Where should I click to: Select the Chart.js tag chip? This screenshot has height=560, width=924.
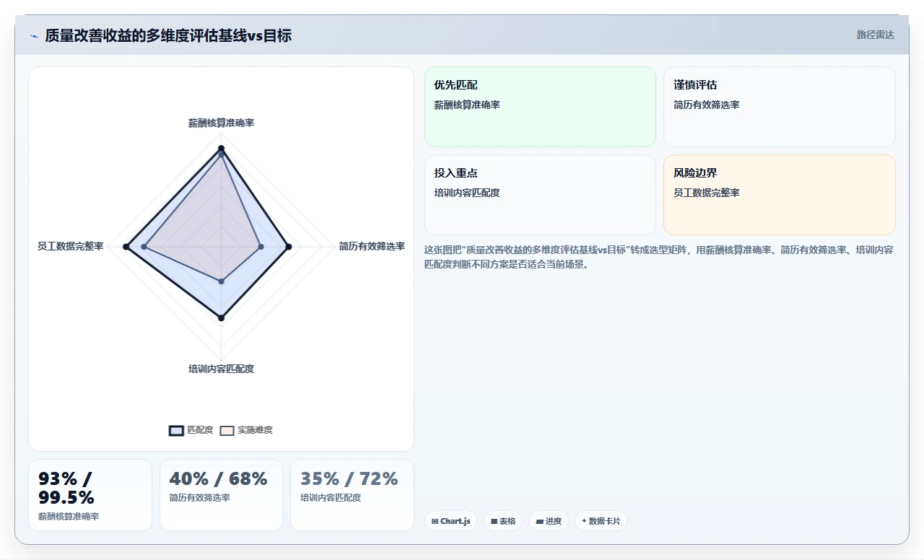[x=451, y=521]
